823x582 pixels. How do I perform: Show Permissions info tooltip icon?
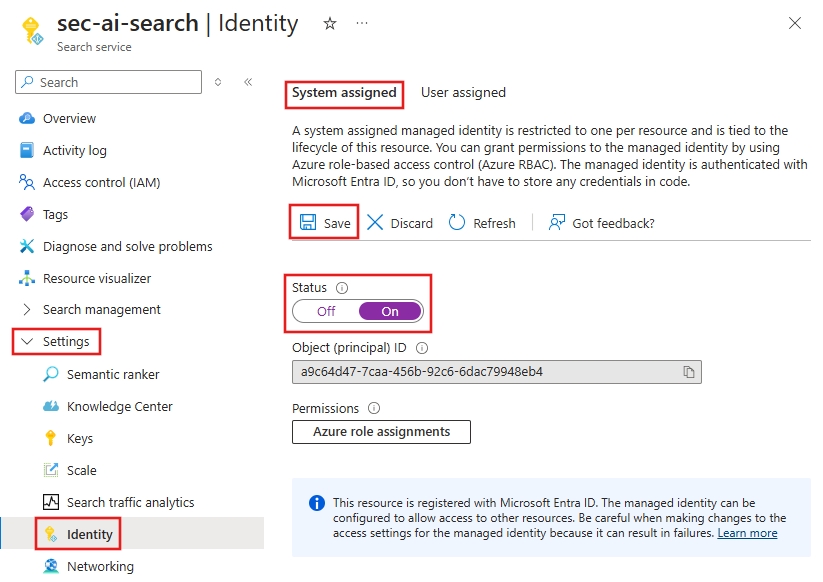tap(374, 408)
